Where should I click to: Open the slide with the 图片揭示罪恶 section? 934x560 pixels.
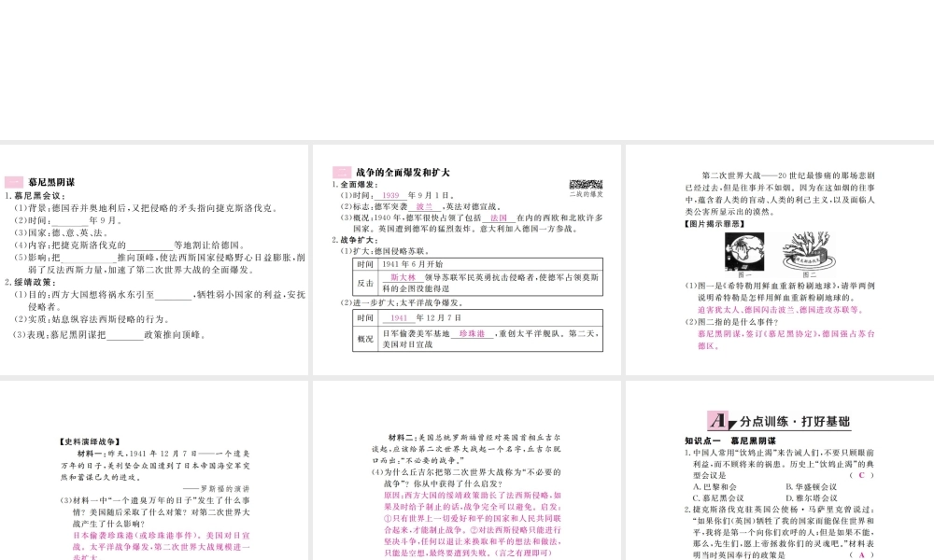(780, 259)
